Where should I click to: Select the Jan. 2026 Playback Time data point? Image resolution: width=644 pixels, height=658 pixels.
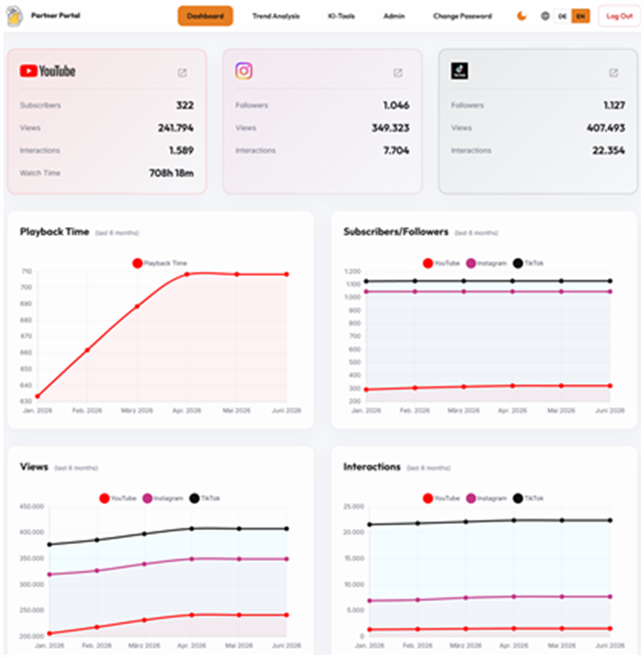click(37, 396)
